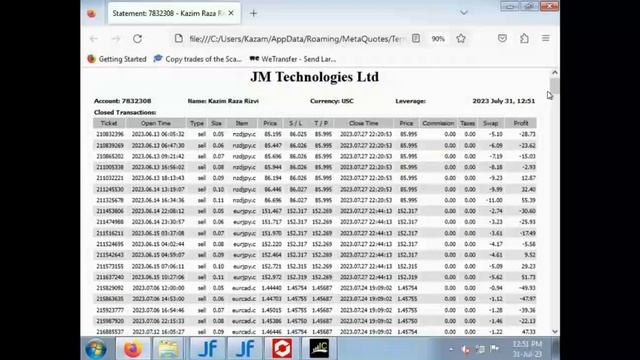Viewport: 640px width, 360px height.
Task: Open the WeTransfer - Send Lar... bookmark
Action: pyautogui.click(x=293, y=59)
